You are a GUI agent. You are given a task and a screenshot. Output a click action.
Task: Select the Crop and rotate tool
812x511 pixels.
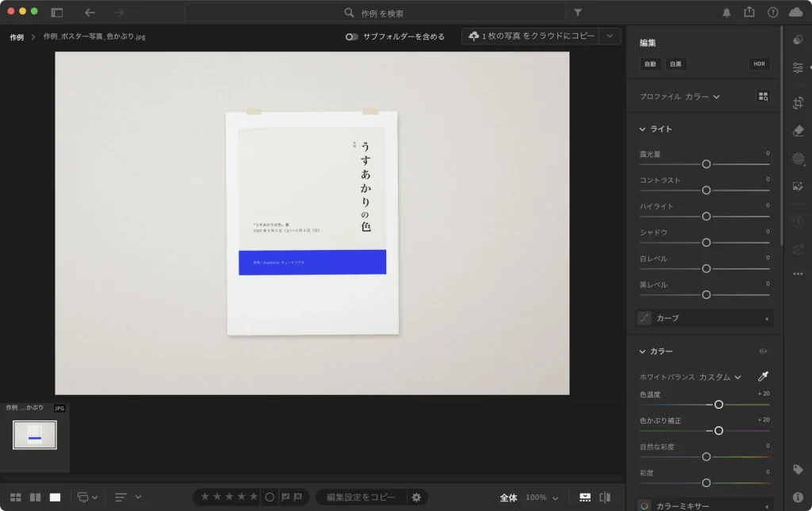click(798, 102)
